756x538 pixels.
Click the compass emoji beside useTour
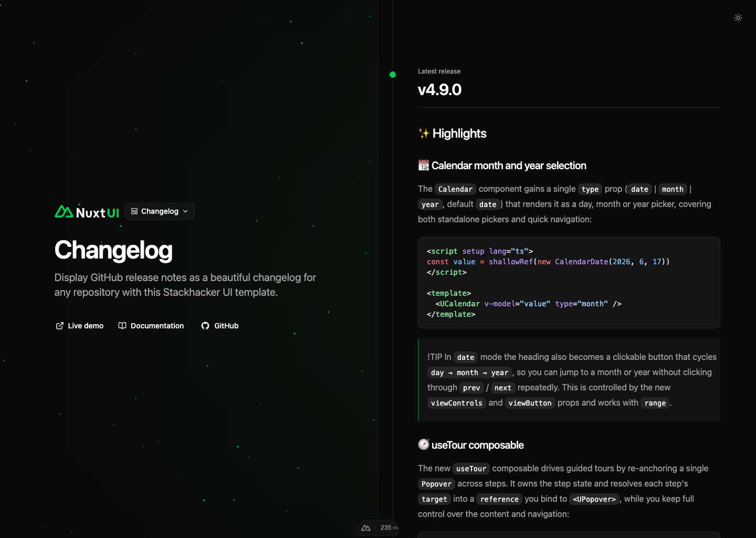pos(424,444)
